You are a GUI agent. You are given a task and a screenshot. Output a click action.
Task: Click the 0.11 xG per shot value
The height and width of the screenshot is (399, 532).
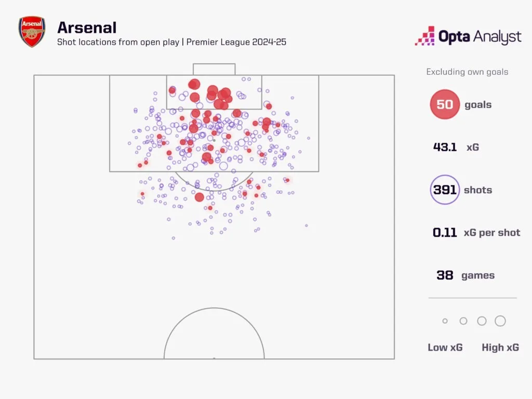[445, 233]
